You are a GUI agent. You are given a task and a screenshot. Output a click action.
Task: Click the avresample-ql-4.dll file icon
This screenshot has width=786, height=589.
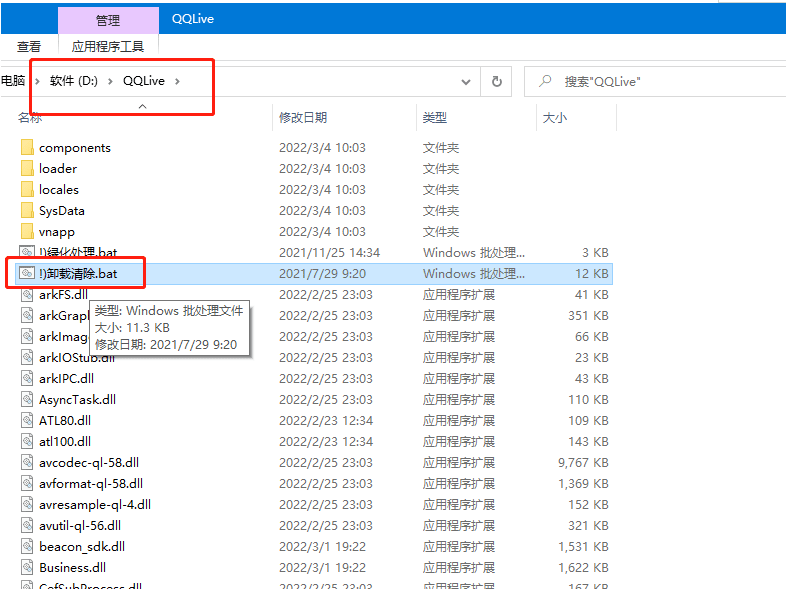click(x=27, y=505)
